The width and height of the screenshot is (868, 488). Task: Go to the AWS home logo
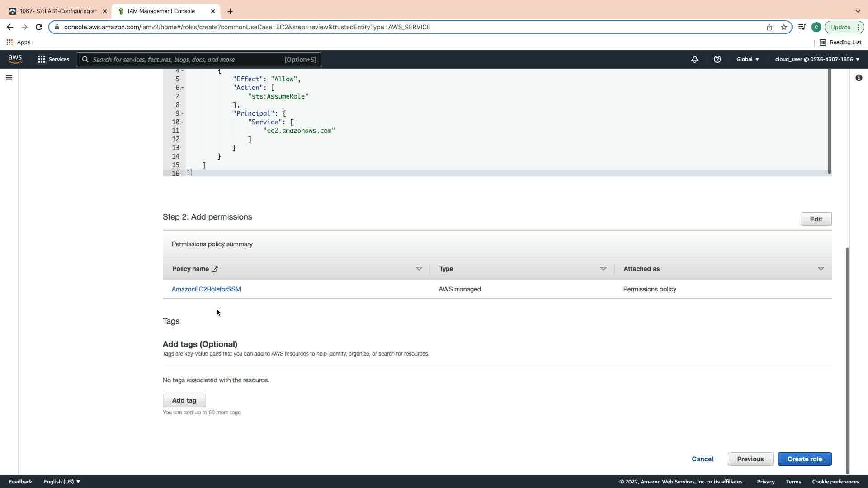[15, 59]
